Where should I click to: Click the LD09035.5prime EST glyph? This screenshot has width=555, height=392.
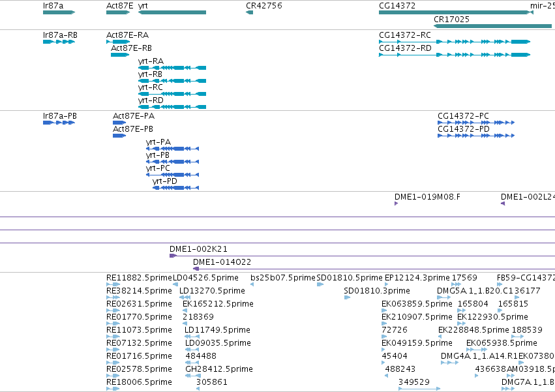pos(192,350)
